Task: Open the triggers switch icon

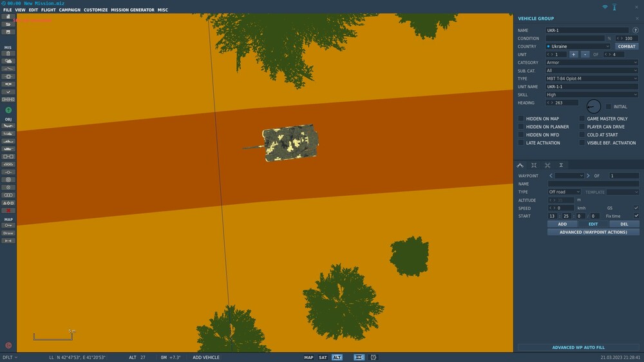Action: pyautogui.click(x=8, y=69)
